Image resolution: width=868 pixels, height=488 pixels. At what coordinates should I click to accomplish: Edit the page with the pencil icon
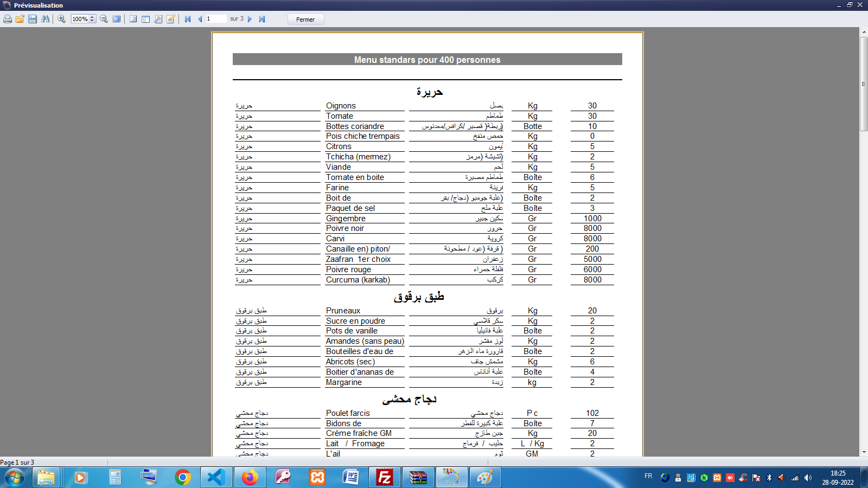(171, 19)
